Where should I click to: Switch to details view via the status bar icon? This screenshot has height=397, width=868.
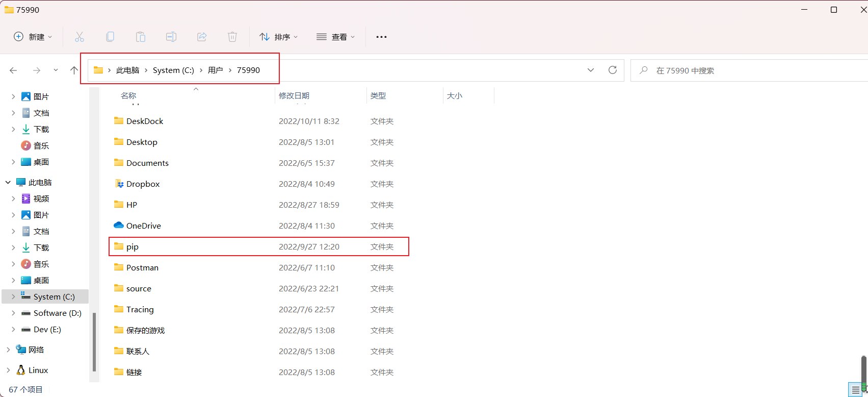tap(855, 390)
